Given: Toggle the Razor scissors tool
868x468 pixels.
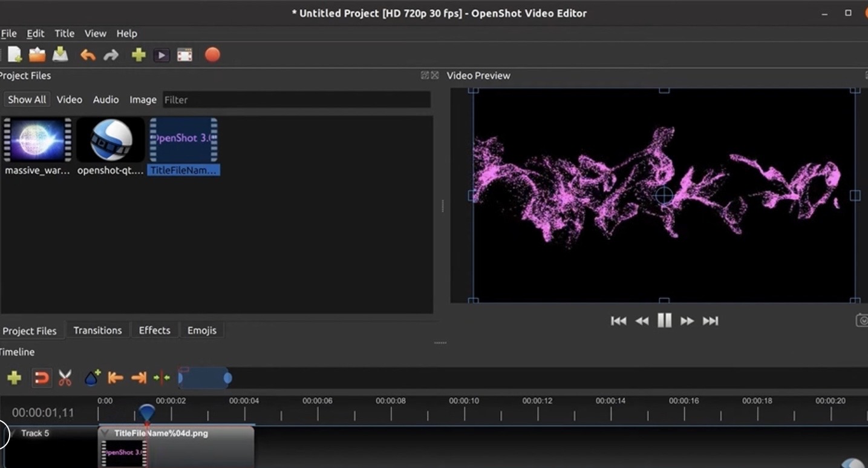Looking at the screenshot, I should pos(65,378).
